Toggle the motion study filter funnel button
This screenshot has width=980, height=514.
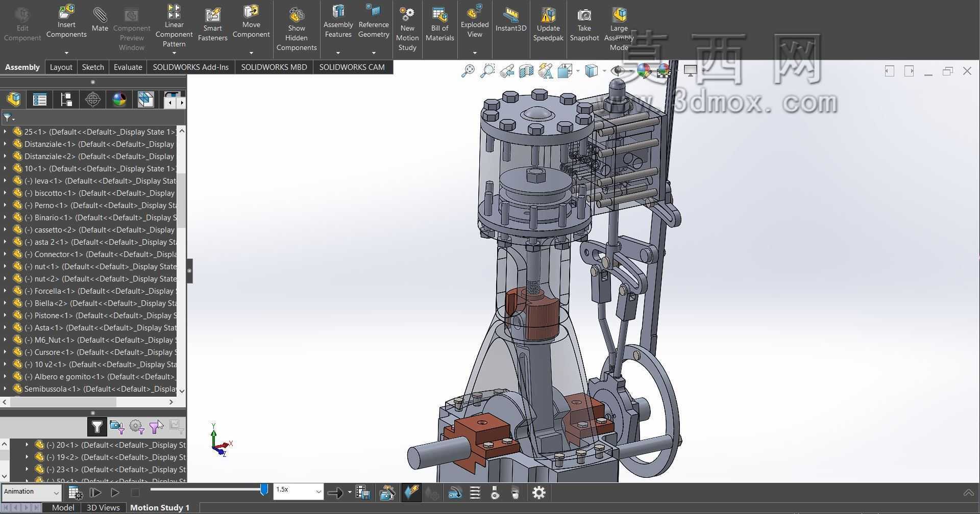pyautogui.click(x=97, y=427)
